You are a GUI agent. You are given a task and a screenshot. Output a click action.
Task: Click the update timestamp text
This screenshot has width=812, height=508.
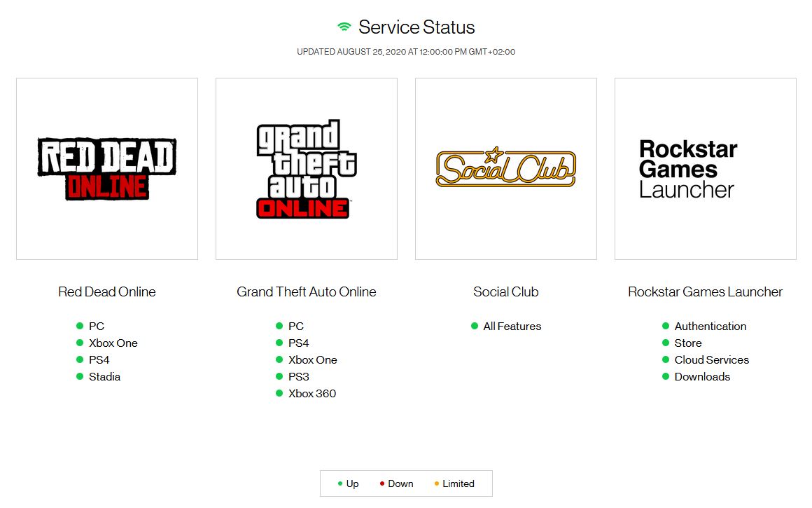click(x=406, y=51)
